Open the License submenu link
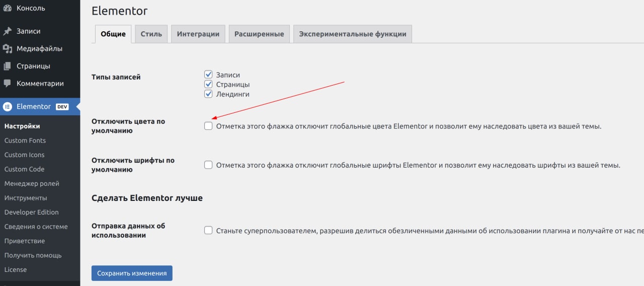The height and width of the screenshot is (286, 644). click(16, 269)
